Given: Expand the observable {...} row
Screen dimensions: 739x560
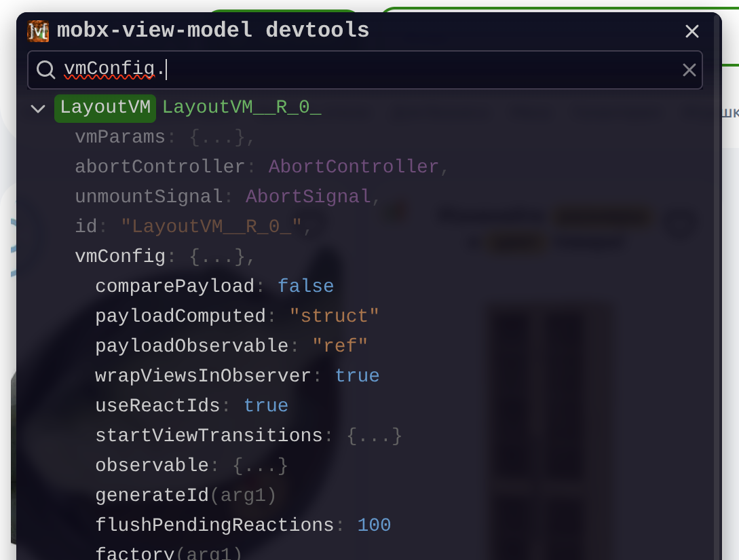Looking at the screenshot, I should (191, 466).
